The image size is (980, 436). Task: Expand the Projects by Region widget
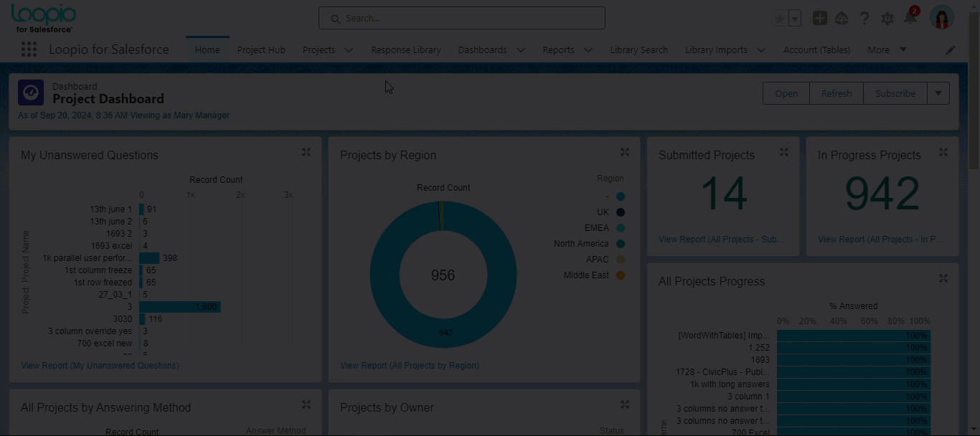625,152
